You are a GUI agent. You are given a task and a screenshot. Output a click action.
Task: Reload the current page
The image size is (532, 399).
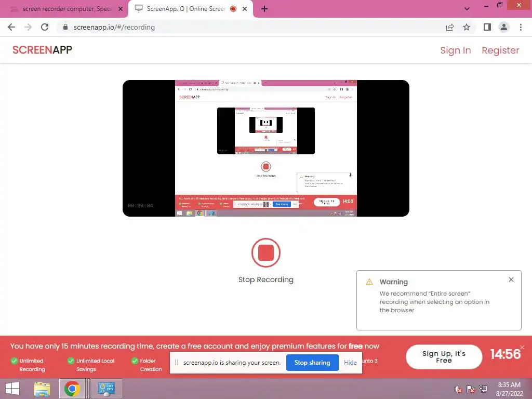45,27
